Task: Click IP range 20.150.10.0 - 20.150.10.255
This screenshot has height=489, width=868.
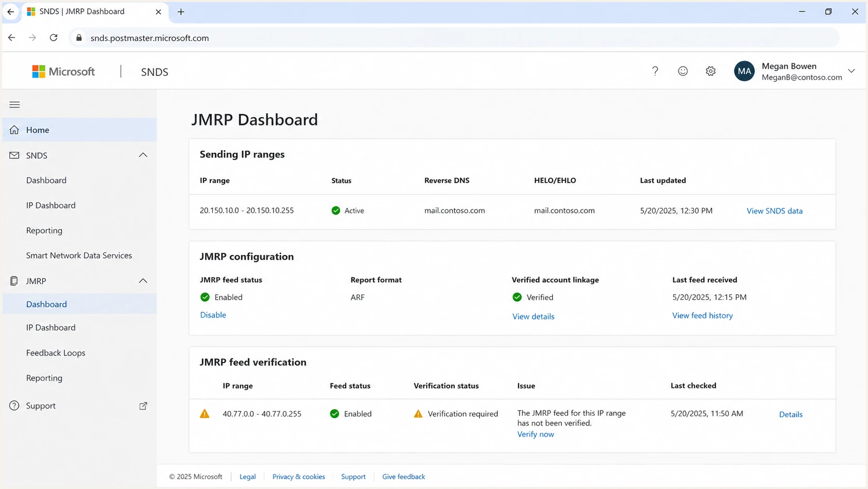Action: tap(247, 210)
